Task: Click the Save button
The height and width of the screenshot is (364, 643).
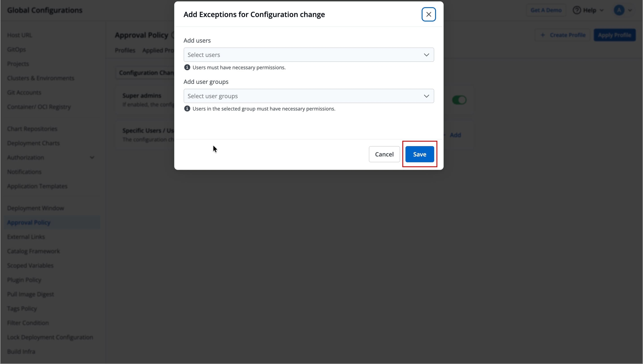Action: (419, 154)
